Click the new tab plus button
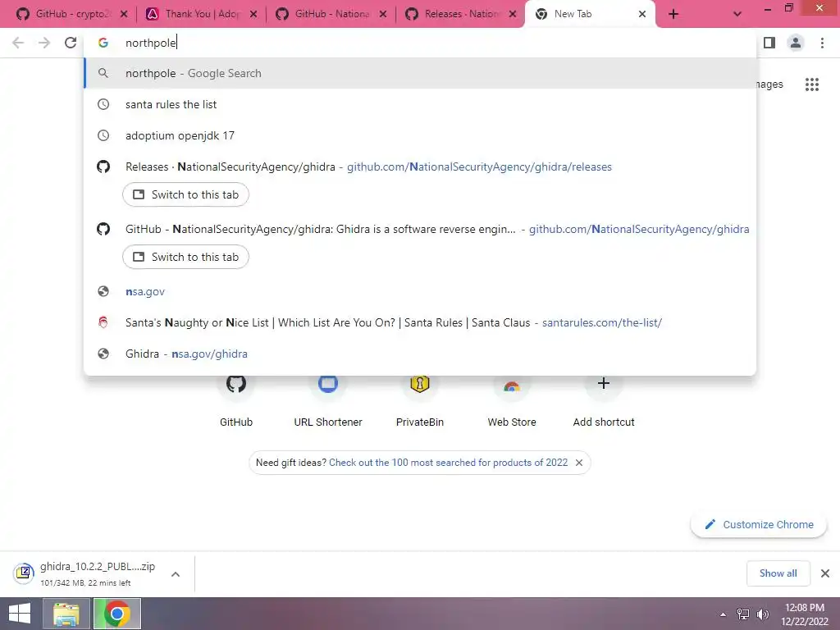The image size is (840, 630). 673,15
